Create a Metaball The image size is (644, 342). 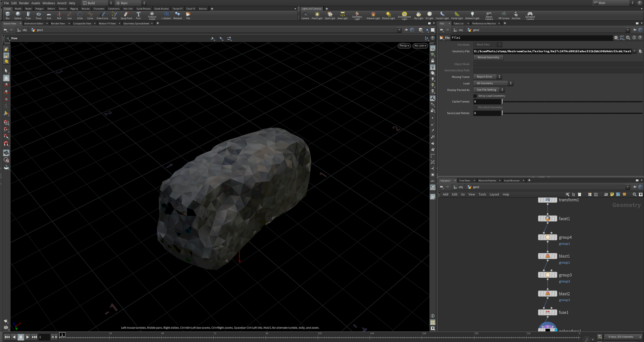[177, 15]
